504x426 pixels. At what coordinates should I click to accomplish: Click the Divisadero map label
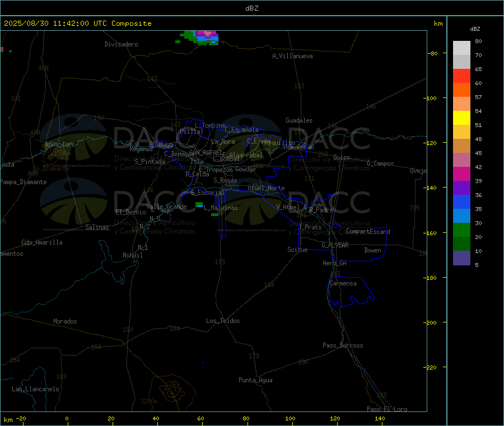[x=121, y=44]
